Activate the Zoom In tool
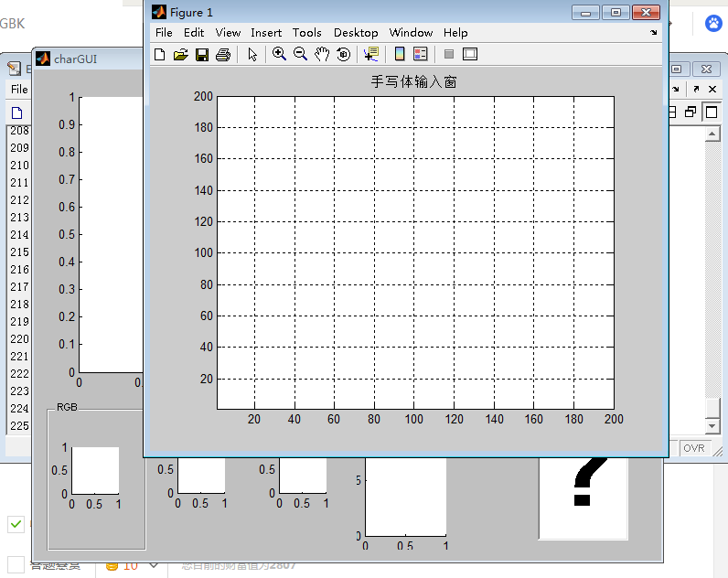Viewport: 728px width, 578px height. (x=279, y=54)
